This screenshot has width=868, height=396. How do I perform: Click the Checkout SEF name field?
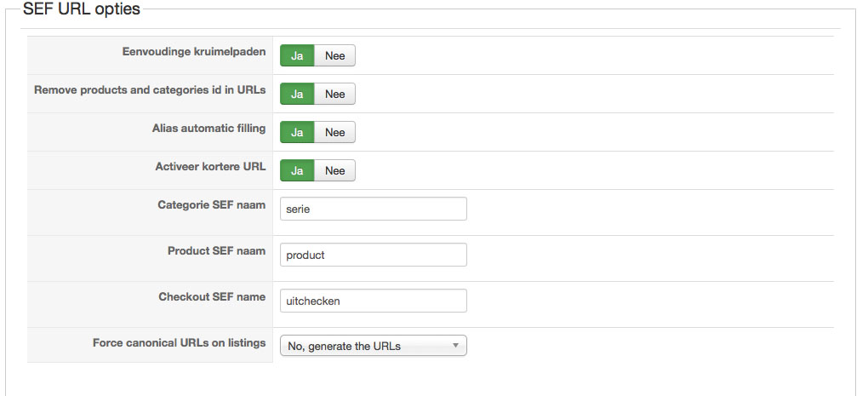click(373, 301)
